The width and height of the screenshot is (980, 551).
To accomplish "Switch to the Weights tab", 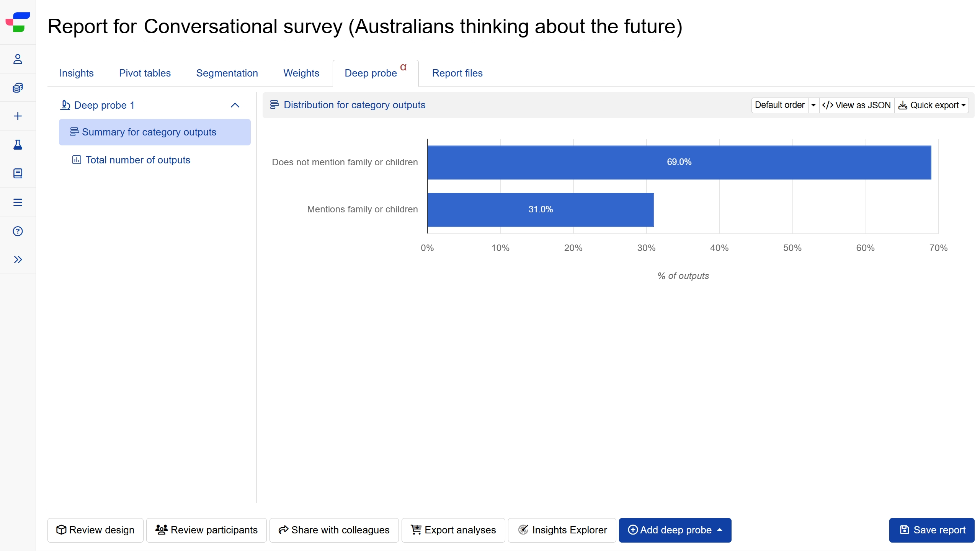I will [301, 73].
